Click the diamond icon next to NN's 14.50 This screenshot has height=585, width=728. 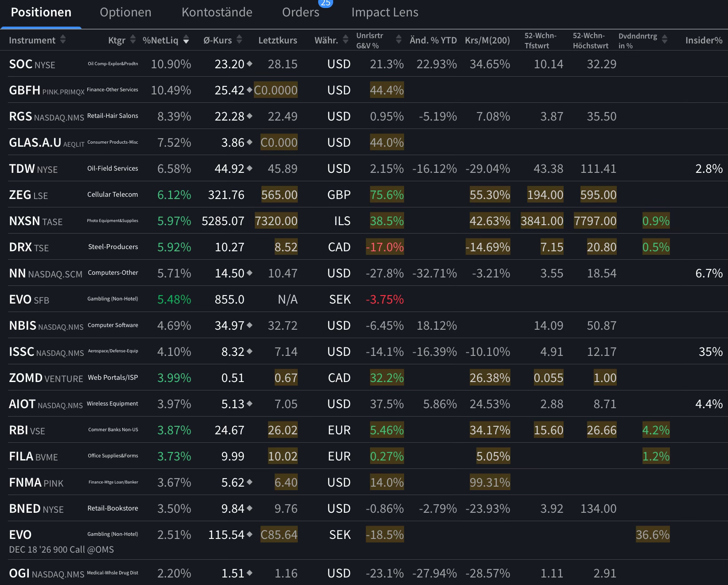tap(249, 273)
